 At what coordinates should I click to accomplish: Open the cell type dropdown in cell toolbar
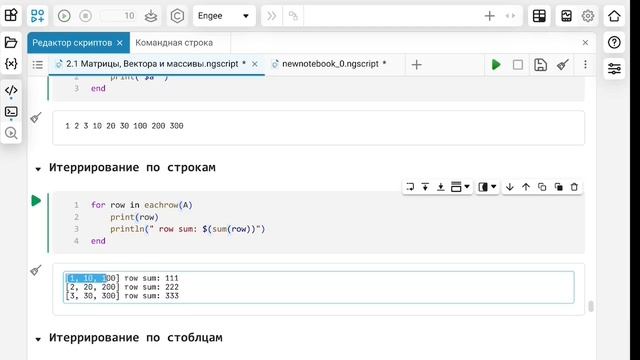click(460, 187)
